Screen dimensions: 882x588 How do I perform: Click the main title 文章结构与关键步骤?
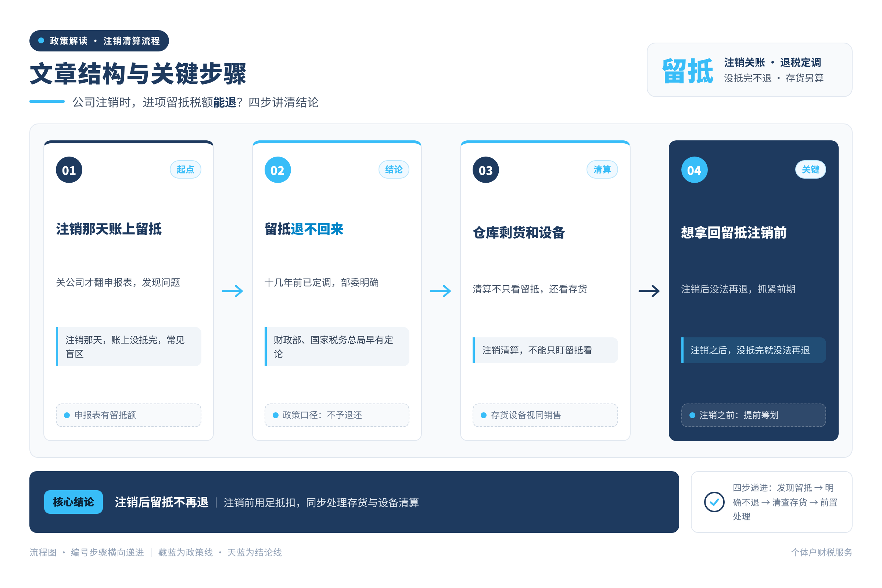pos(138,73)
